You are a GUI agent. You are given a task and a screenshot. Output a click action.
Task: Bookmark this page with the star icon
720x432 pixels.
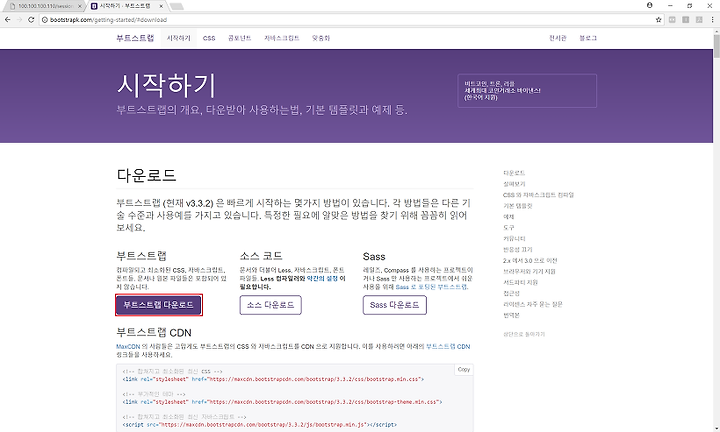coord(658,20)
